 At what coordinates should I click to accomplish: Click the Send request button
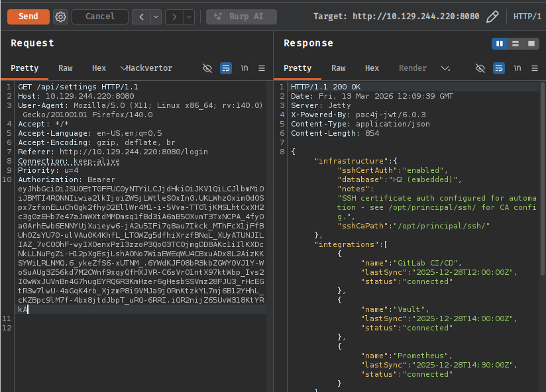28,17
